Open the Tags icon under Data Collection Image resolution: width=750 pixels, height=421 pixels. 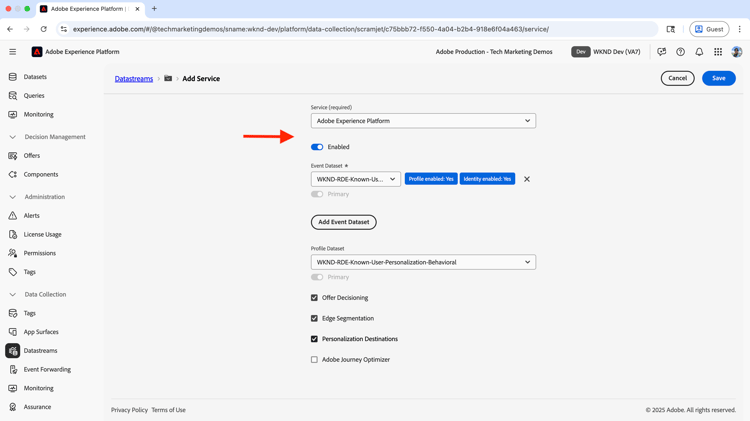tap(13, 313)
